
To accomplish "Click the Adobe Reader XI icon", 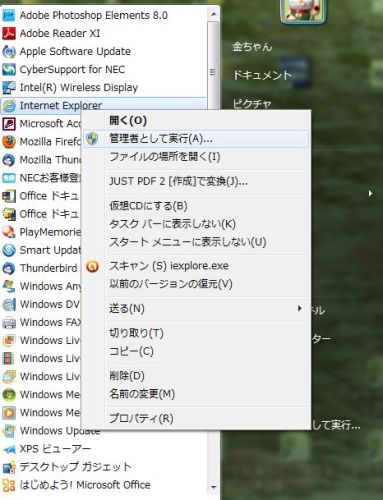I will tap(9, 33).
